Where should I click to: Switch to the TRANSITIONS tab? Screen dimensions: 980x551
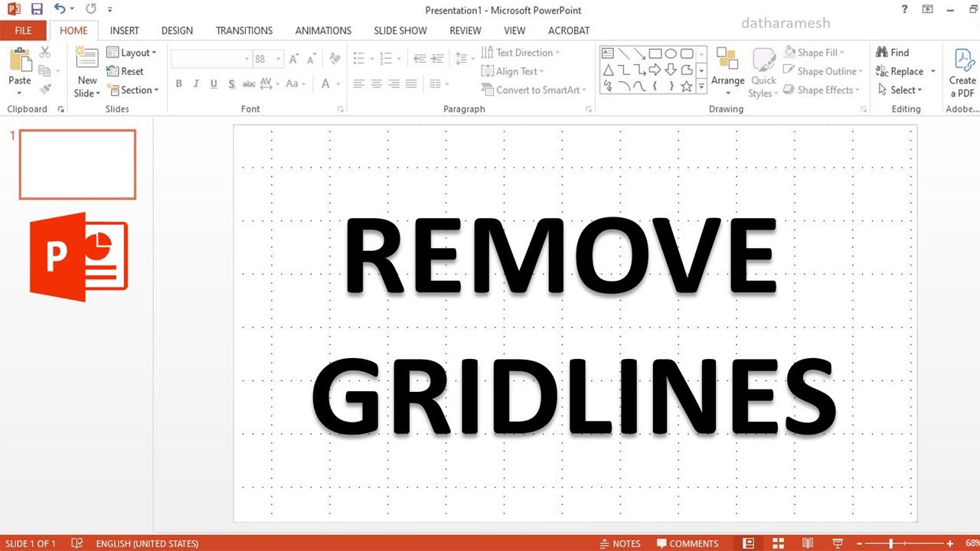244,31
